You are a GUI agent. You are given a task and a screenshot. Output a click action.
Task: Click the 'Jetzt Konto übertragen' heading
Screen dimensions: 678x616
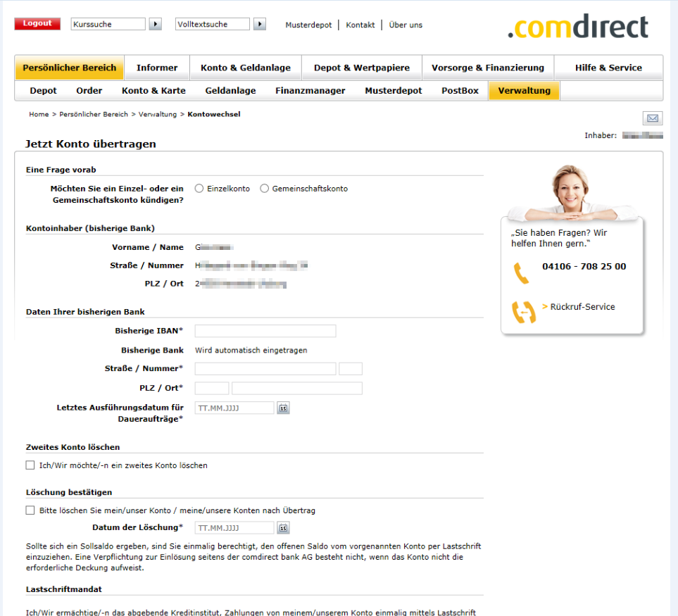91,144
